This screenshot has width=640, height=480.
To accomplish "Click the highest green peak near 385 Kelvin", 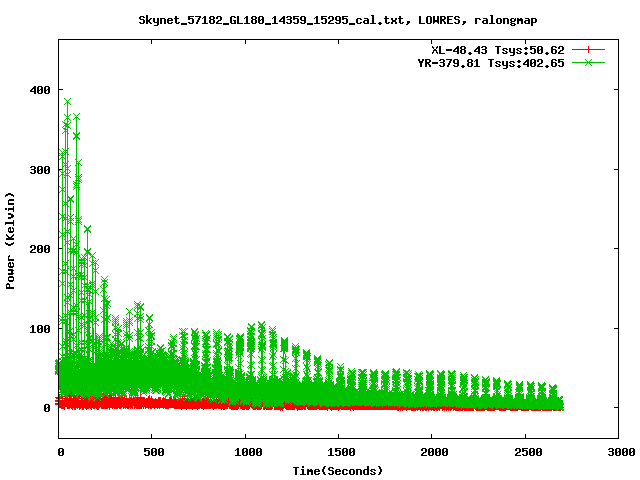I will point(67,102).
